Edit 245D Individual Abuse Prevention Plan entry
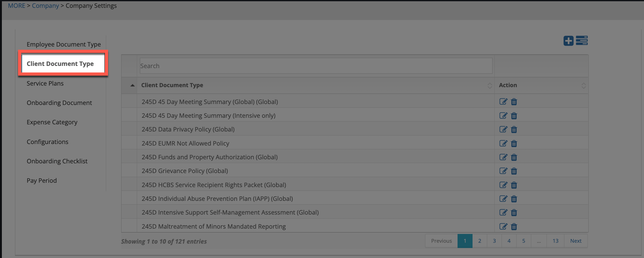 (x=503, y=199)
